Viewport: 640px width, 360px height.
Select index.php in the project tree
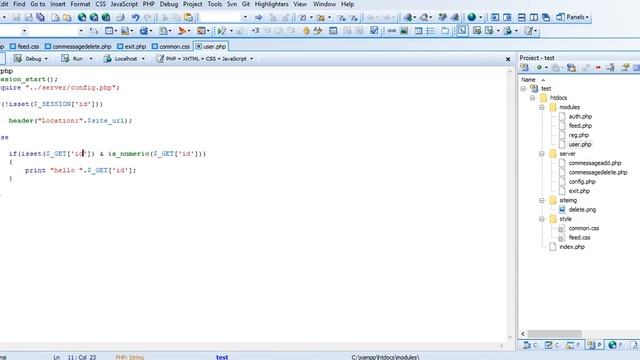tap(572, 247)
